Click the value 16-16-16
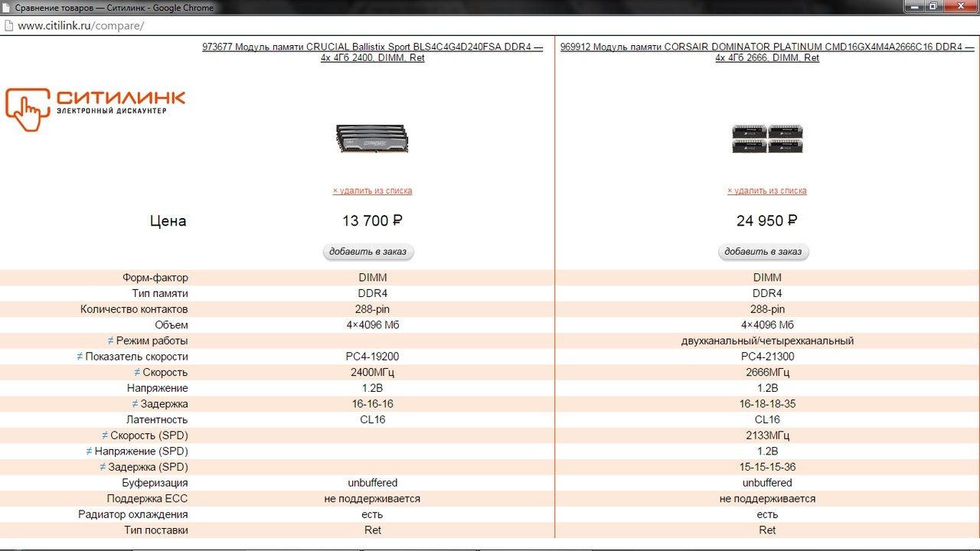The image size is (980, 551). [x=372, y=403]
